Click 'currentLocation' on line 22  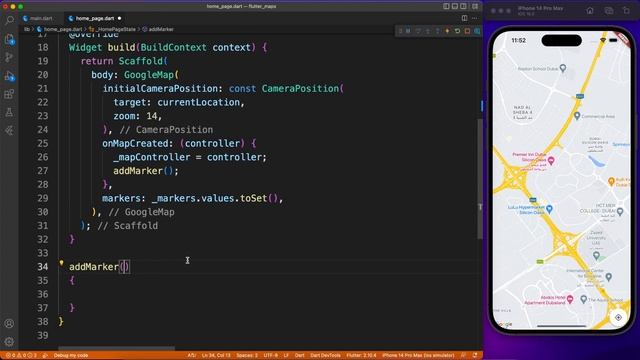pyautogui.click(x=198, y=102)
